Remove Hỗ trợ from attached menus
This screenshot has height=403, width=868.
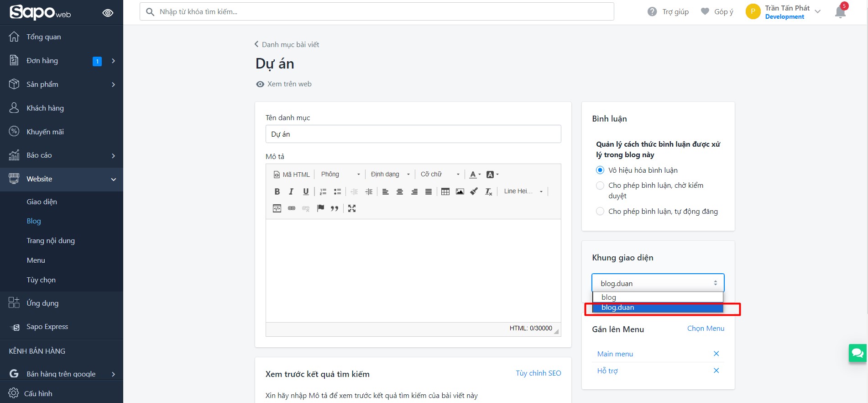[716, 371]
